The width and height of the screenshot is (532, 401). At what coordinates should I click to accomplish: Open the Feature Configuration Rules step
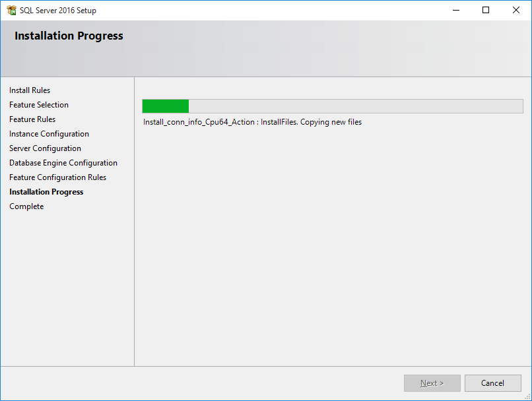point(57,177)
